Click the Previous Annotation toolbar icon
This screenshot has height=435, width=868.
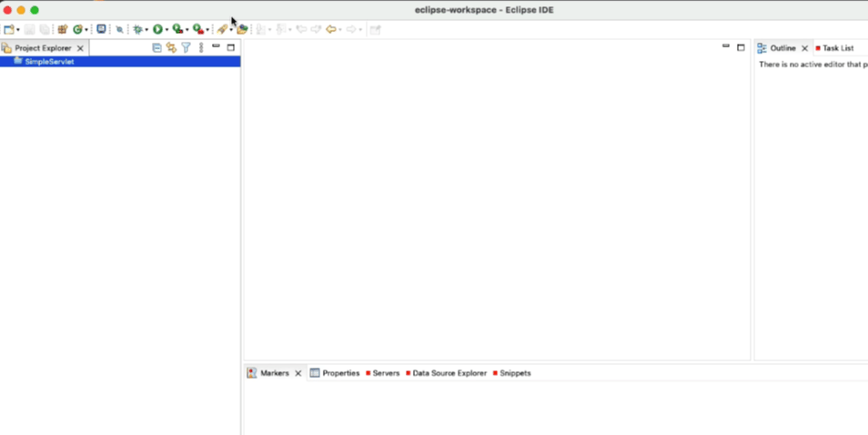point(280,29)
